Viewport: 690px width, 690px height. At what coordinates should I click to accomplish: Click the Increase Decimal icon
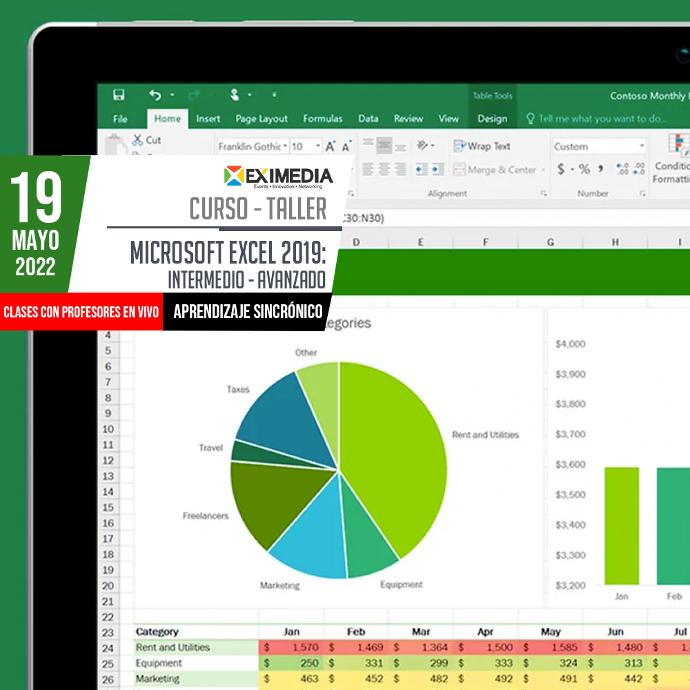(x=622, y=169)
